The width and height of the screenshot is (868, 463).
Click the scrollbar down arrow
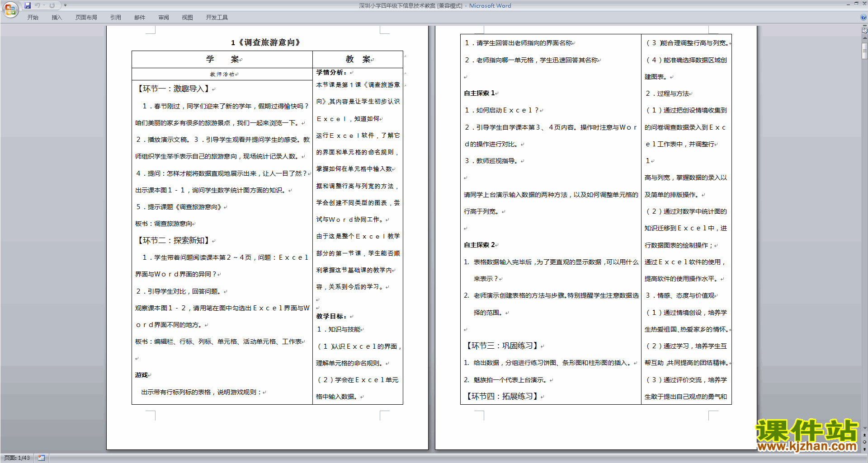[x=864, y=428]
